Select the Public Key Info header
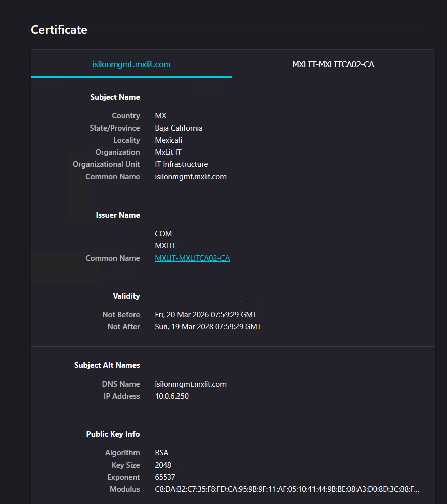This screenshot has width=447, height=504. tap(113, 434)
